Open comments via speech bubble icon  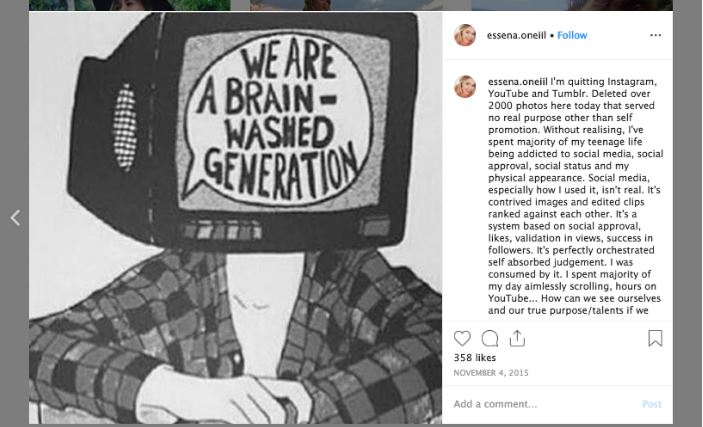pos(490,338)
